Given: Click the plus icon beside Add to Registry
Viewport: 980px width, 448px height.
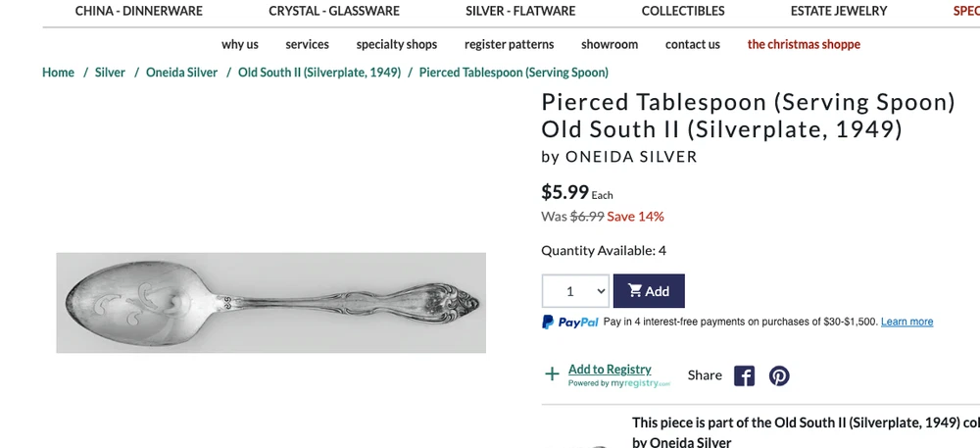Looking at the screenshot, I should point(552,373).
